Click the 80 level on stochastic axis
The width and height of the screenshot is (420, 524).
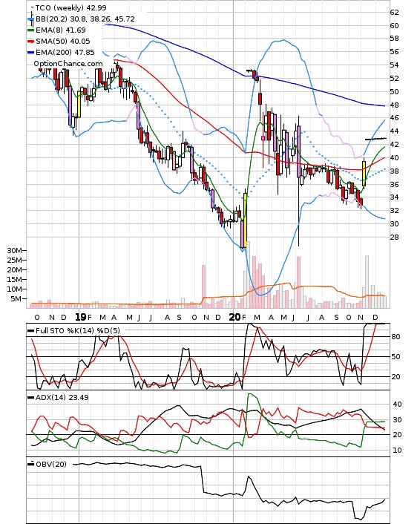point(396,337)
